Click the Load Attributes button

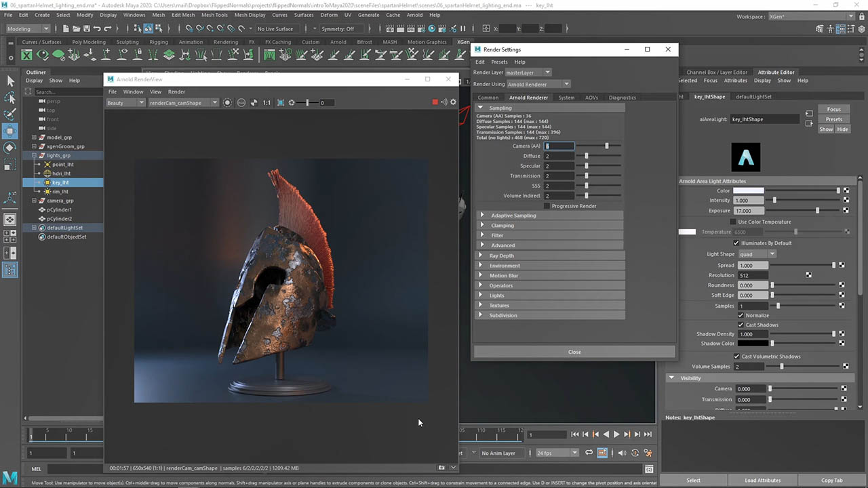[763, 480]
